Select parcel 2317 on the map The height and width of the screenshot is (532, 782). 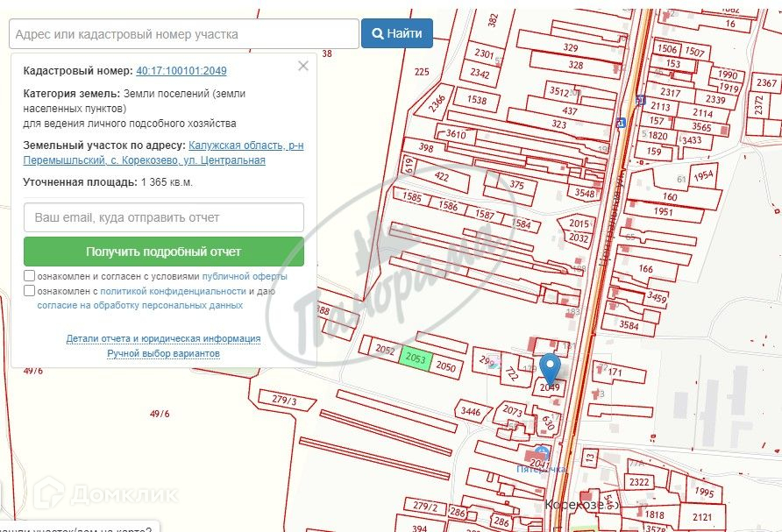click(x=671, y=92)
